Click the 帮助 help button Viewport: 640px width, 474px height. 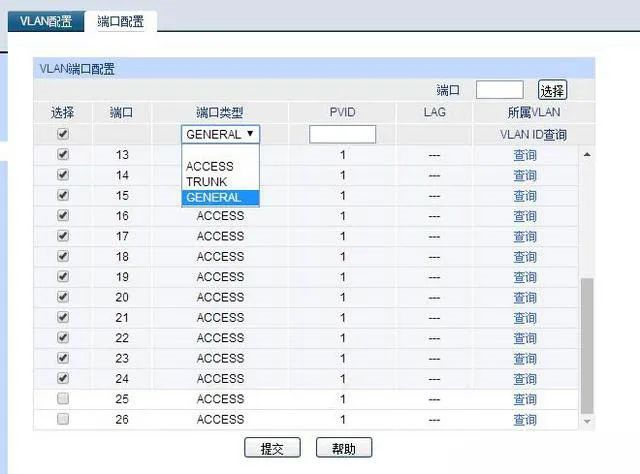point(343,448)
